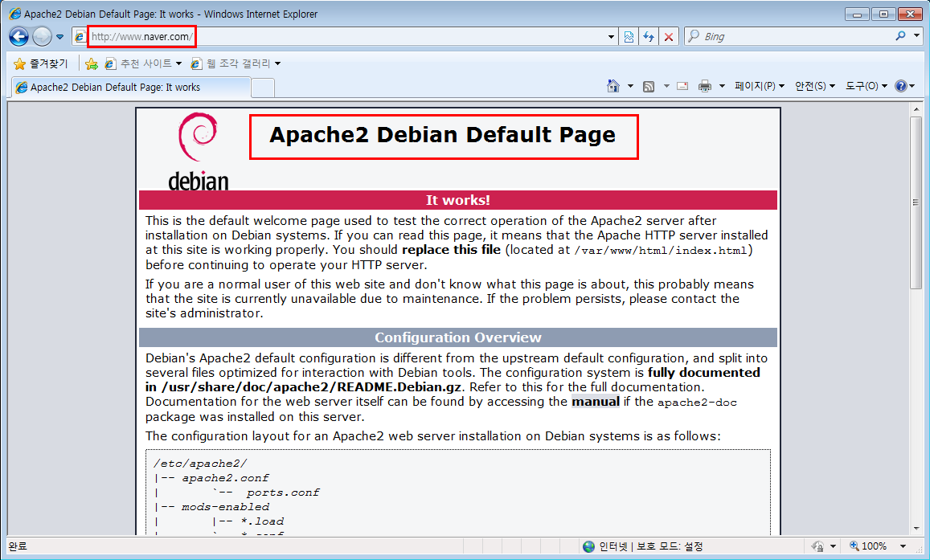Open a new blank tab
Viewport: 930px width, 560px height.
pos(263,88)
